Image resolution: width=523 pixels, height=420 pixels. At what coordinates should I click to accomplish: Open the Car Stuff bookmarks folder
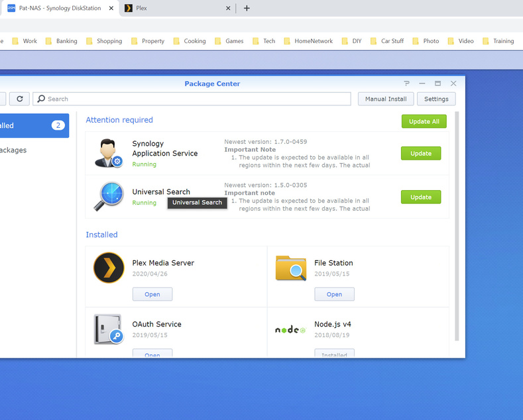click(387, 41)
